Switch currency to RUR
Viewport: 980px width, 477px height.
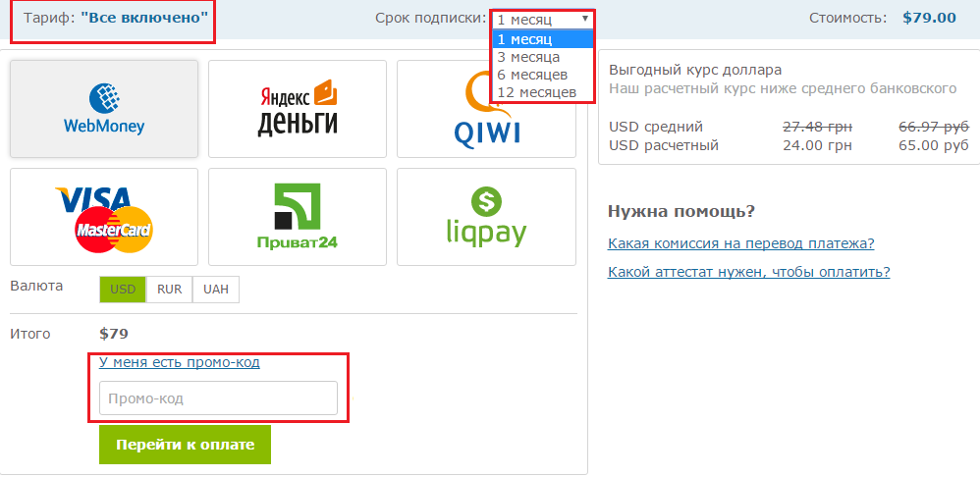click(x=169, y=290)
